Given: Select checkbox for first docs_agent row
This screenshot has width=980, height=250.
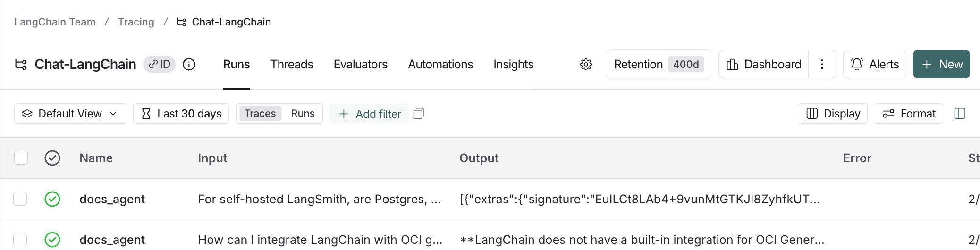Looking at the screenshot, I should 20,199.
